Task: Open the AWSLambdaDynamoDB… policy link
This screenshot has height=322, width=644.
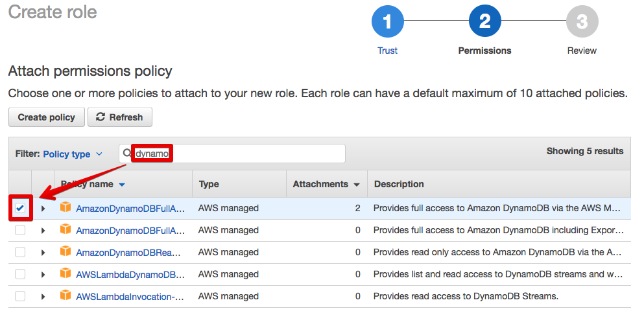Action: 130,275
